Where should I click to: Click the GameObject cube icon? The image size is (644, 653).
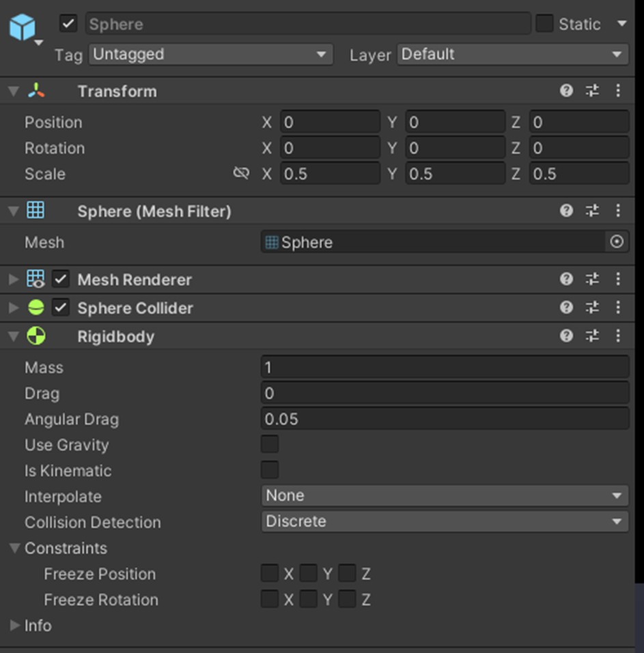(x=23, y=27)
